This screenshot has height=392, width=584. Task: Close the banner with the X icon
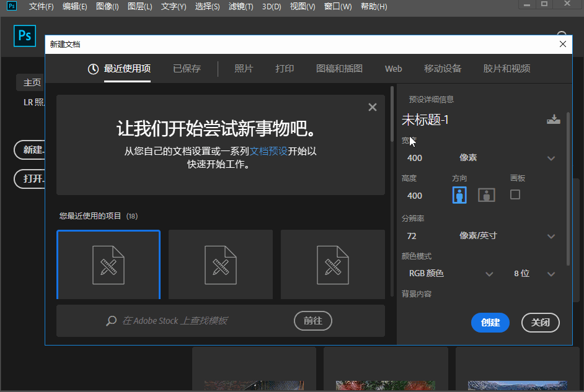[372, 107]
